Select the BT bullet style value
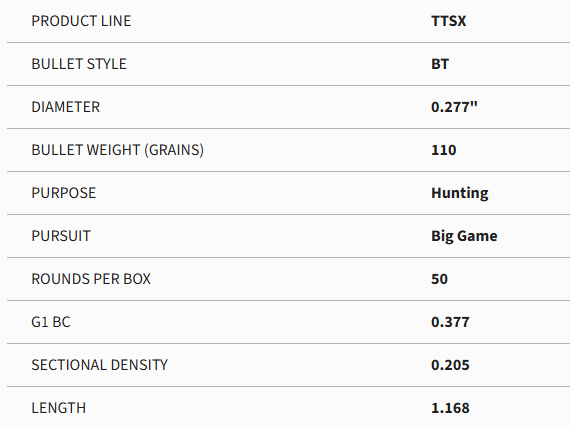This screenshot has width=570, height=426. [x=440, y=64]
